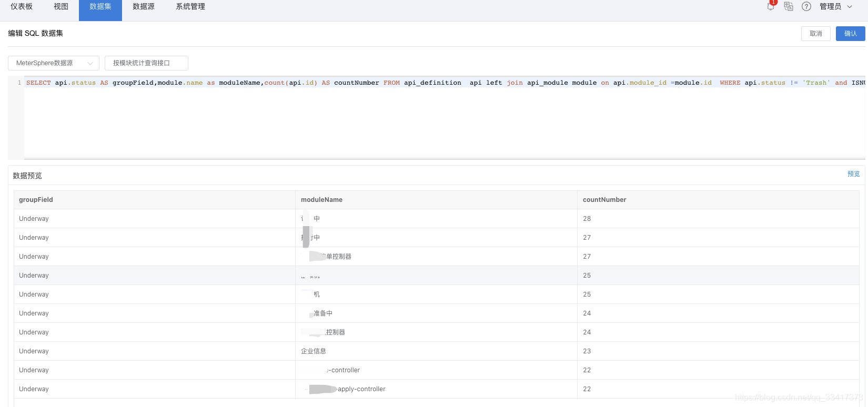Open the notification bell icon
Viewport: 868px width, 407px height.
[771, 6]
